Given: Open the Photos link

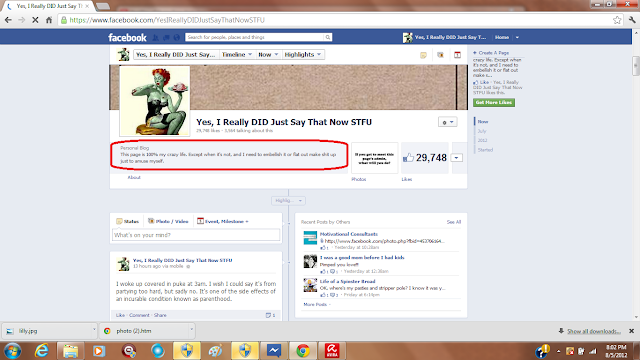Looking at the screenshot, I should click(x=359, y=179).
